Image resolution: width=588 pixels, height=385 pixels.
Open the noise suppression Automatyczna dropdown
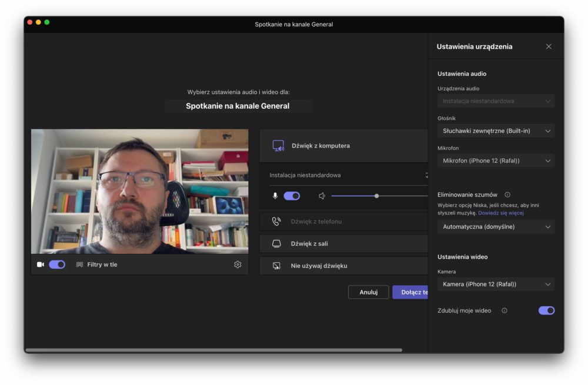pos(496,227)
